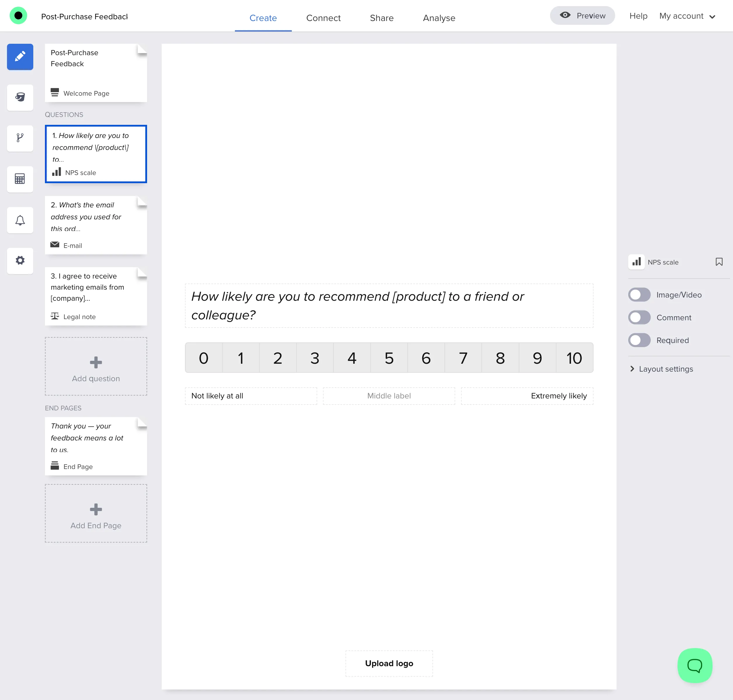Screen dimensions: 733x700
Task: Select score 3 on NPS scale
Action: [315, 358]
